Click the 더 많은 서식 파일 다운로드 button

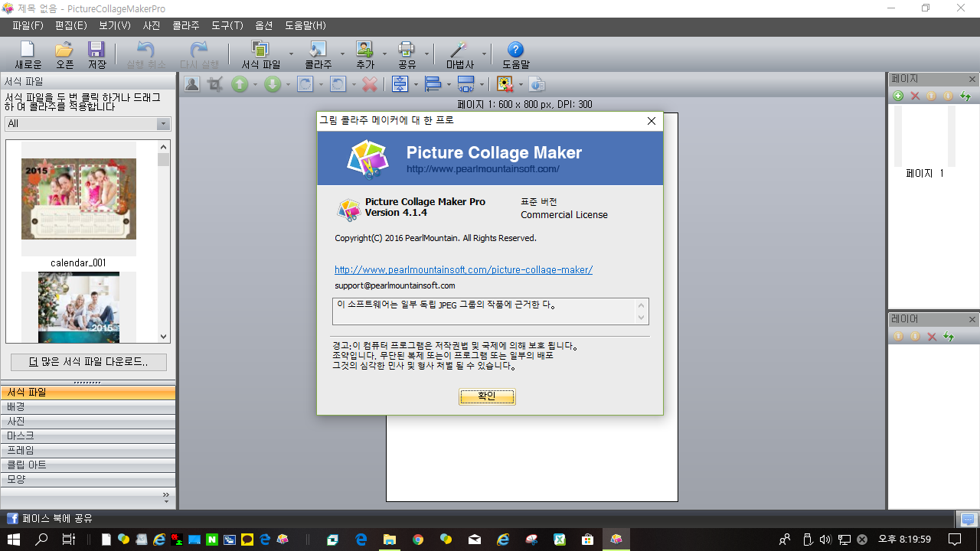(89, 362)
